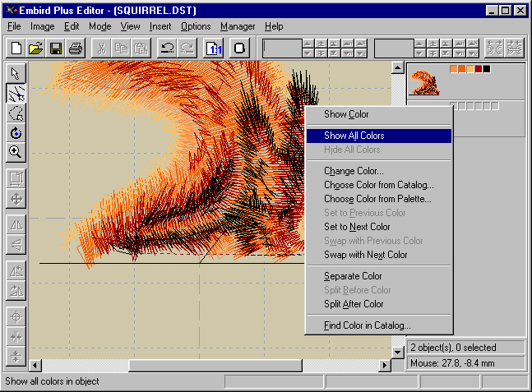Open the Mode menu

pos(100,26)
